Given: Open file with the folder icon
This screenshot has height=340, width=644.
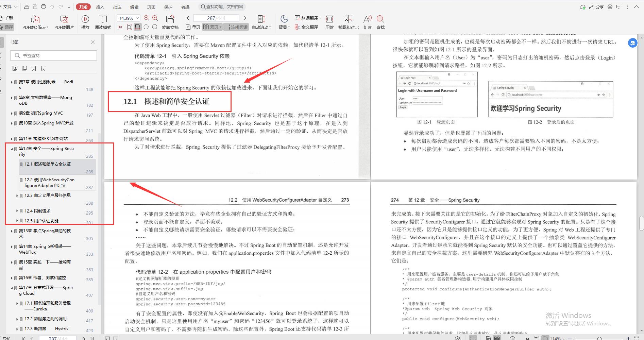Looking at the screenshot, I should (27, 7).
